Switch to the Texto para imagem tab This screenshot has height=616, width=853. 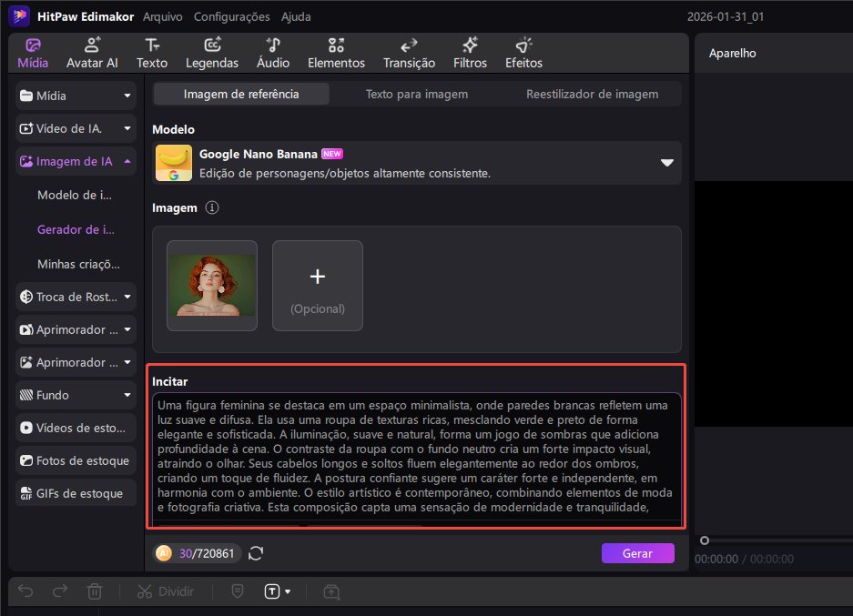coord(416,94)
